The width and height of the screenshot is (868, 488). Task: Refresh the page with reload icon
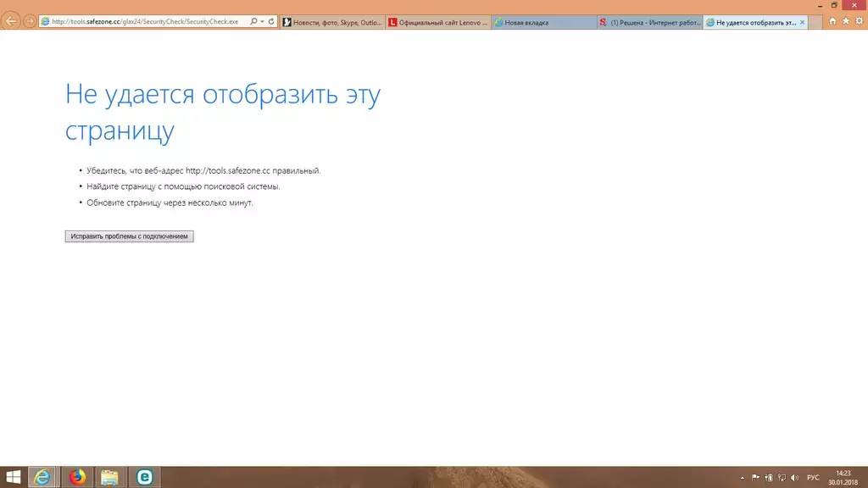pyautogui.click(x=271, y=21)
